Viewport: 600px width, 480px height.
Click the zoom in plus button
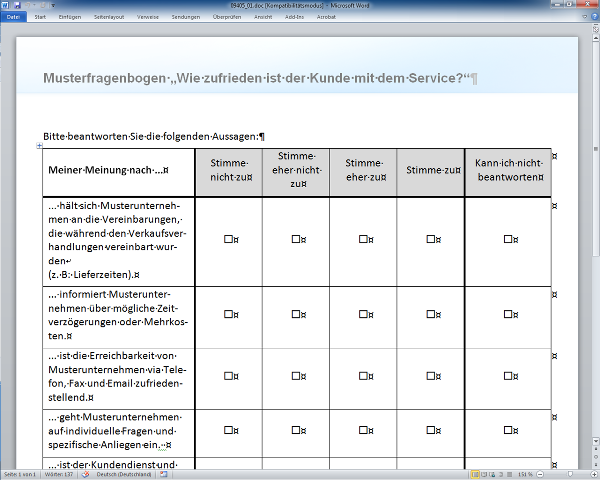(592, 474)
